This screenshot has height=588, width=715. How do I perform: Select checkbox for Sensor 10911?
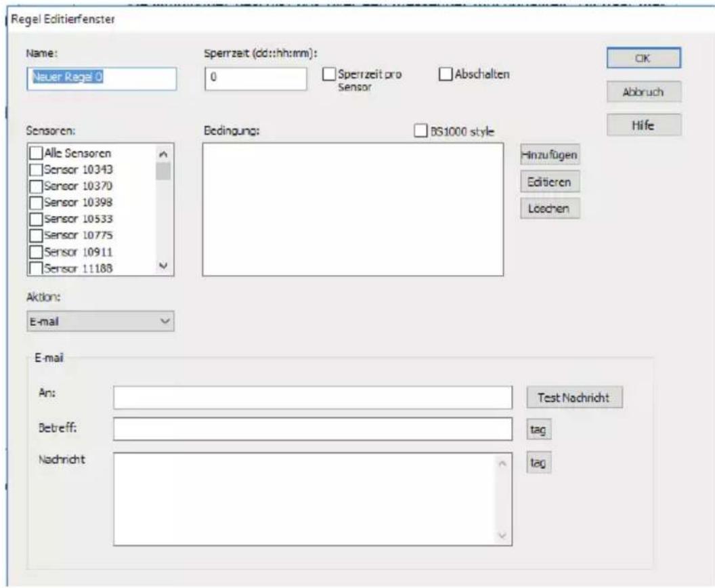(x=36, y=252)
